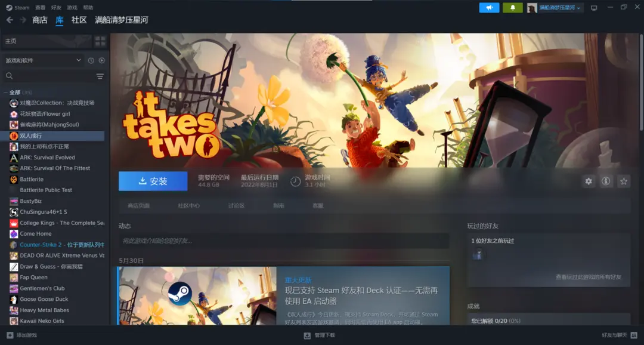Open the major update news thumbnail
Screen dimensions: 644x345
pos(197,295)
